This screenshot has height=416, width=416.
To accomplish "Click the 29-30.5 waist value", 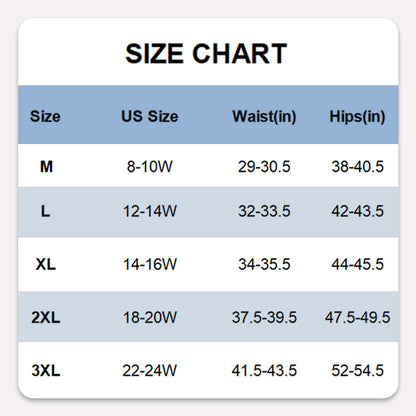I will click(x=264, y=166).
